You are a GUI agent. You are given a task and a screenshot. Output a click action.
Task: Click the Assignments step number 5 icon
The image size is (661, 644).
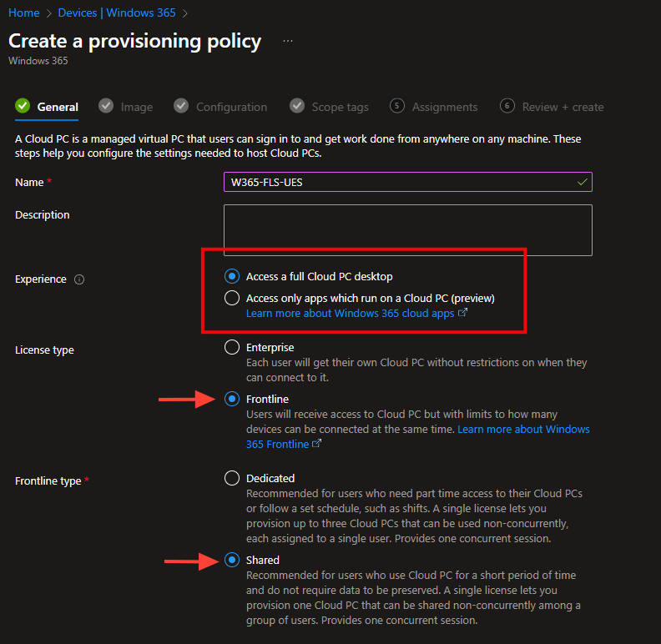[397, 106]
